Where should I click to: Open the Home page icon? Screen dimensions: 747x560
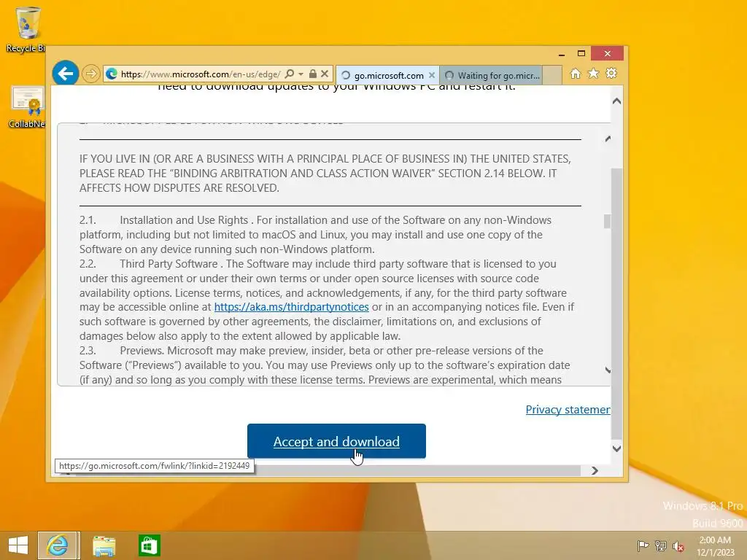[x=576, y=74]
